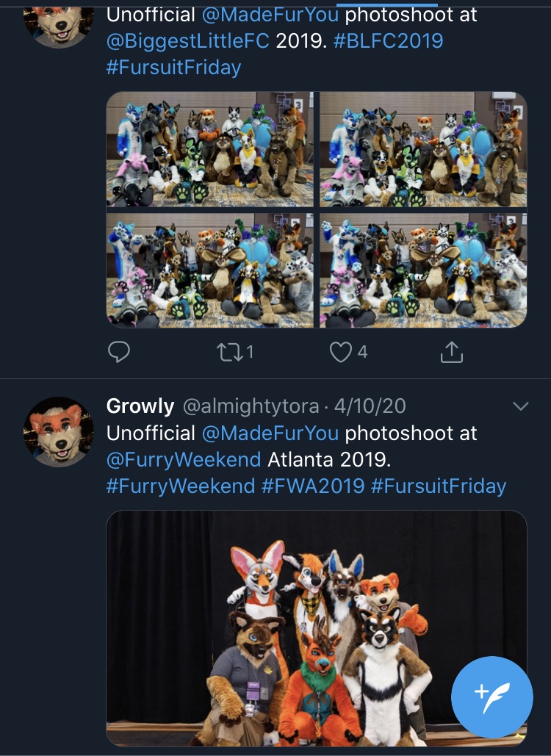
Task: View the bottom-left group photo
Action: click(209, 270)
